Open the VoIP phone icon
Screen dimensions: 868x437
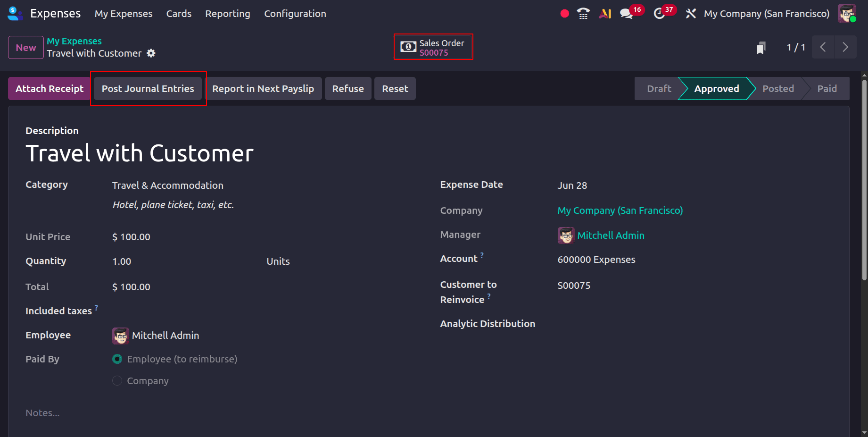583,14
